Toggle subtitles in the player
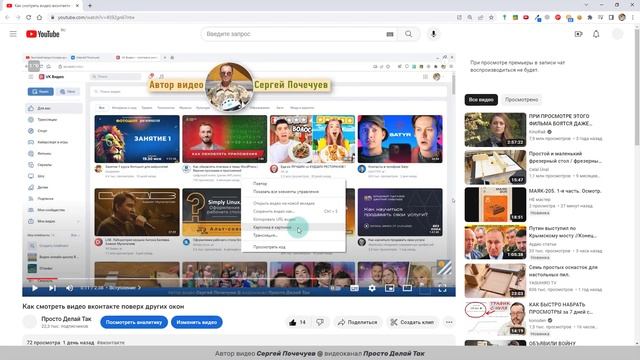 point(354,288)
